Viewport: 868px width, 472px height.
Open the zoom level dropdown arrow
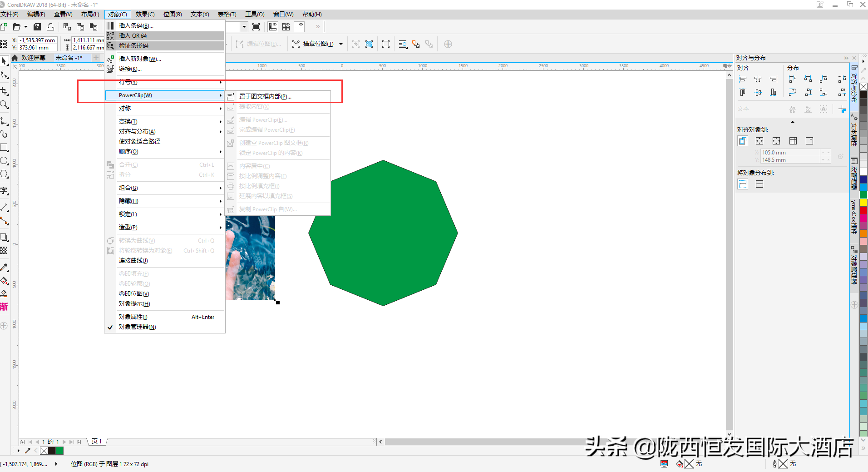pos(244,27)
